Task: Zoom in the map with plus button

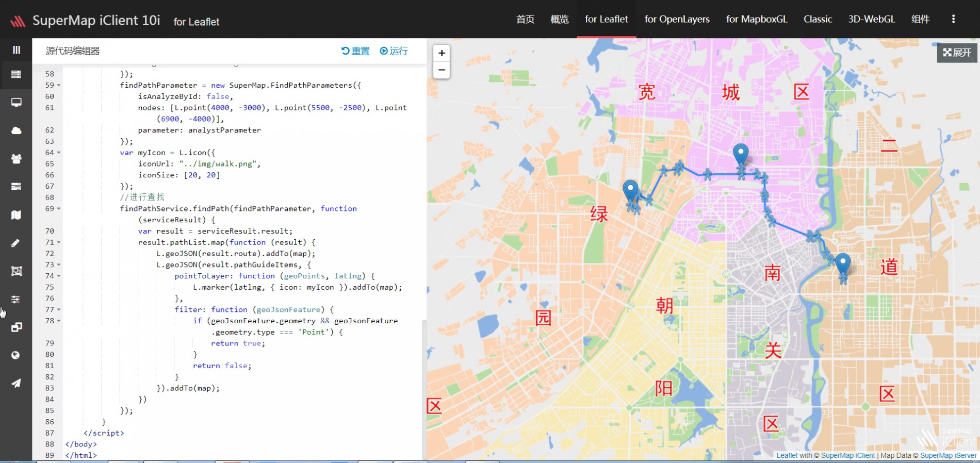Action: pyautogui.click(x=442, y=53)
